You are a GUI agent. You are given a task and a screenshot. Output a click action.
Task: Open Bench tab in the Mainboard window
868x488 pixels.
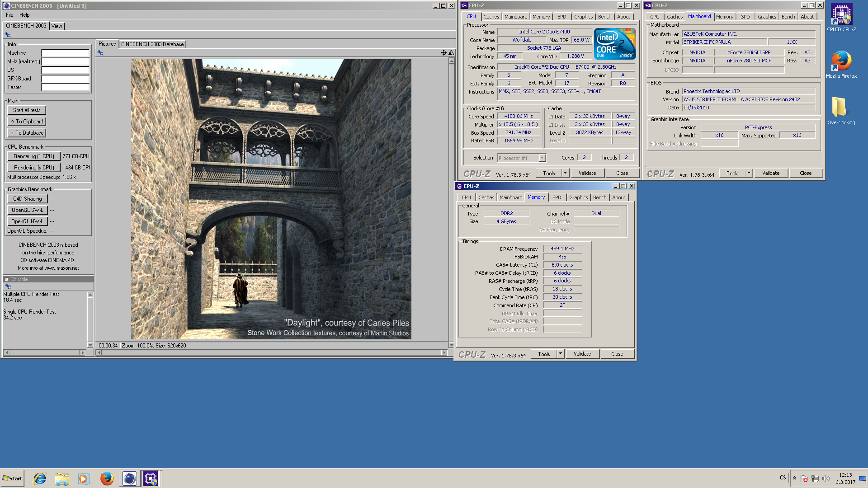(x=788, y=17)
